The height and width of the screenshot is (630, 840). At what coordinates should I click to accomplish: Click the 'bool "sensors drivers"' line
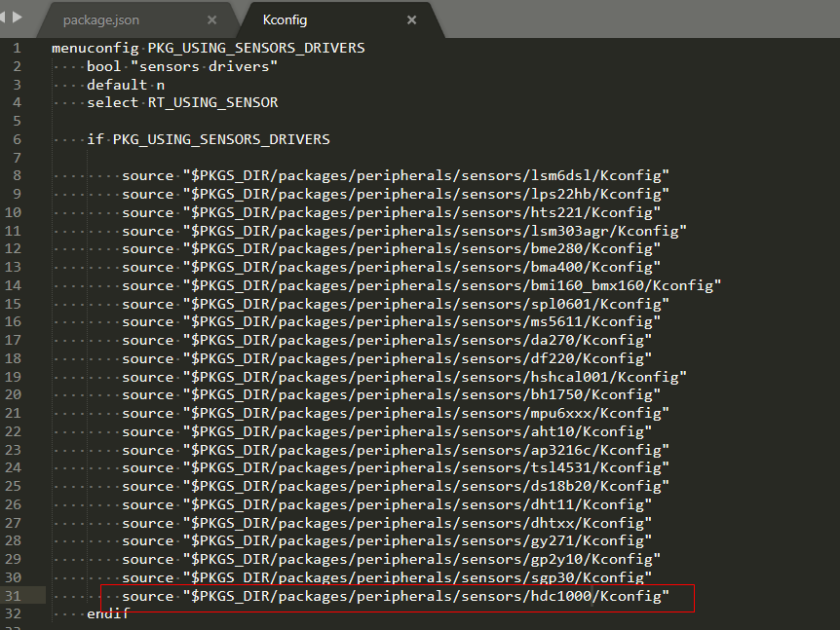(182, 66)
